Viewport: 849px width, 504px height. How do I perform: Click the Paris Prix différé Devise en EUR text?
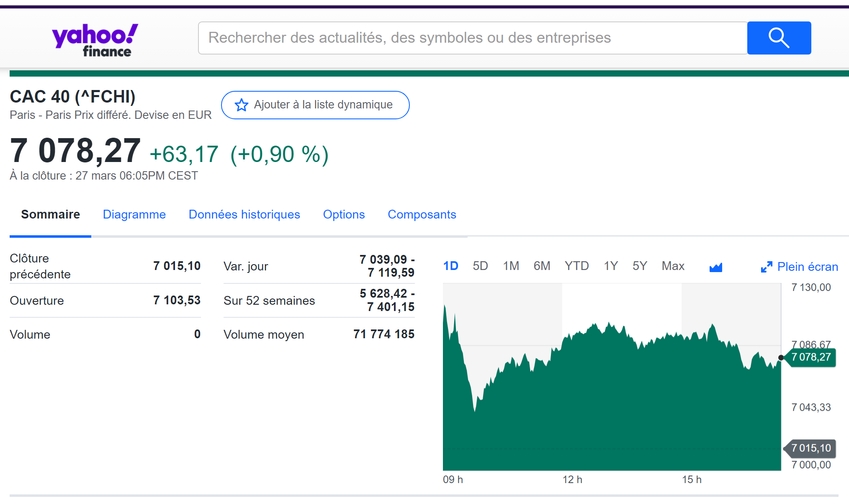click(111, 115)
